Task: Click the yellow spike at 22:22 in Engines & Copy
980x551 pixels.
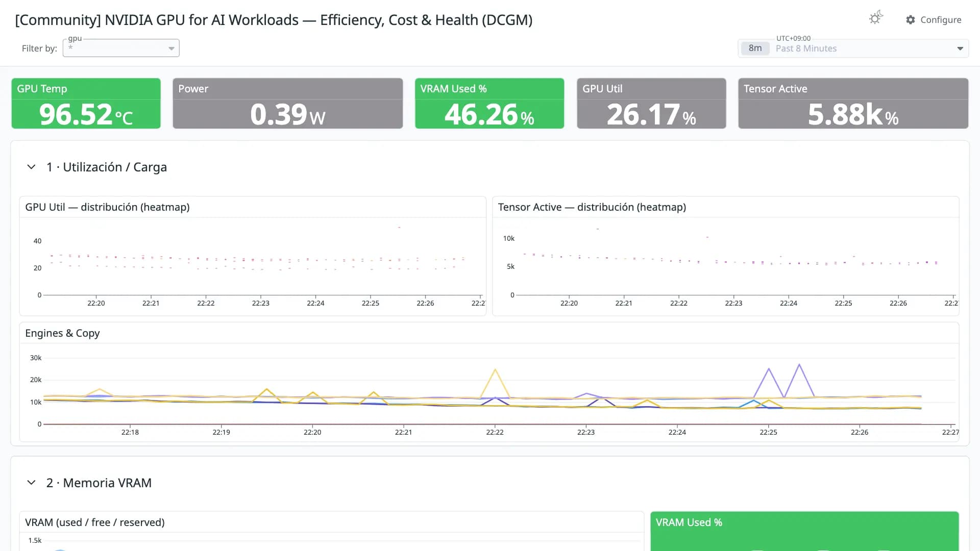Action: click(x=495, y=370)
